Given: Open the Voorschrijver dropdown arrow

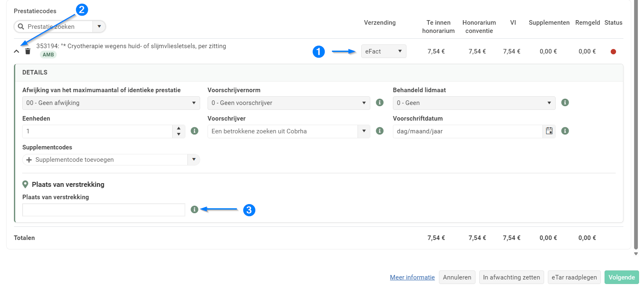Looking at the screenshot, I should tap(364, 131).
